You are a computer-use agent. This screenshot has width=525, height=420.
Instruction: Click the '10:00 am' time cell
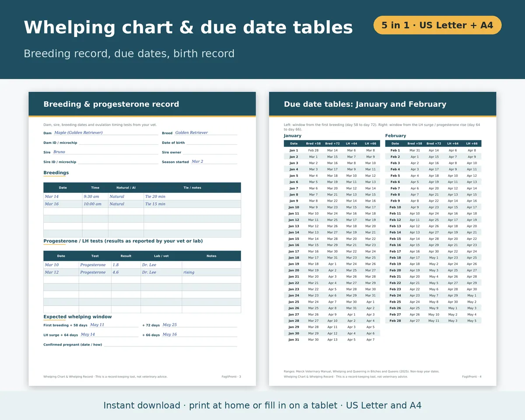[95, 204]
